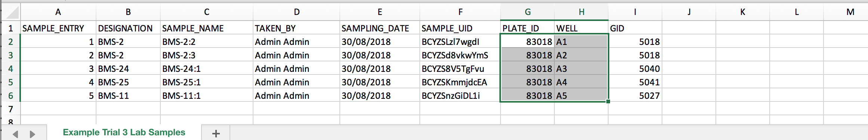Select column G header
The image size is (868, 140).
(527, 12)
